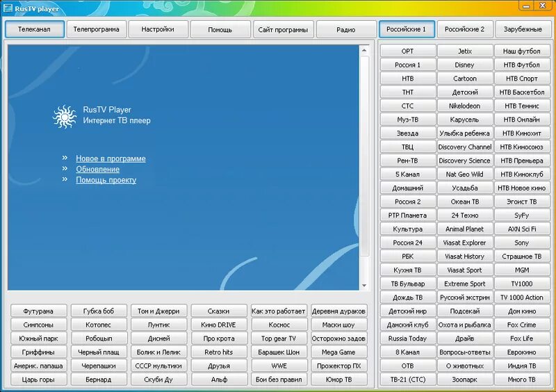The height and width of the screenshot is (392, 556).
Task: Open the Новое в программе link
Action: click(x=111, y=158)
